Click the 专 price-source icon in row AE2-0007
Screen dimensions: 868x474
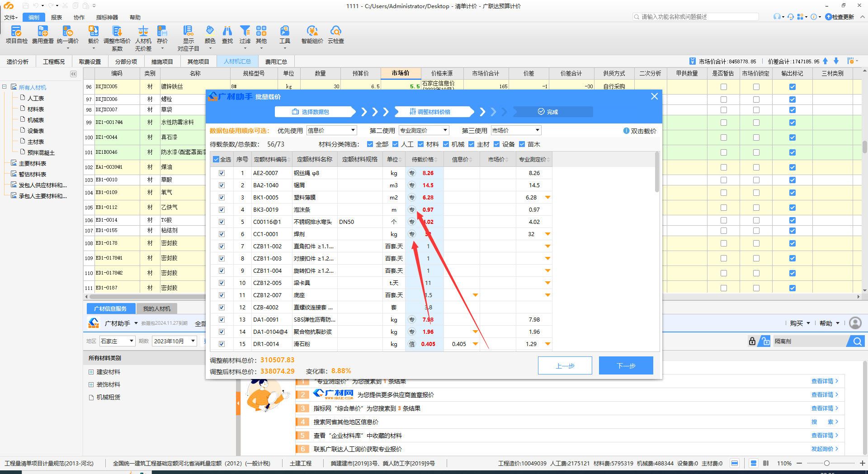412,173
